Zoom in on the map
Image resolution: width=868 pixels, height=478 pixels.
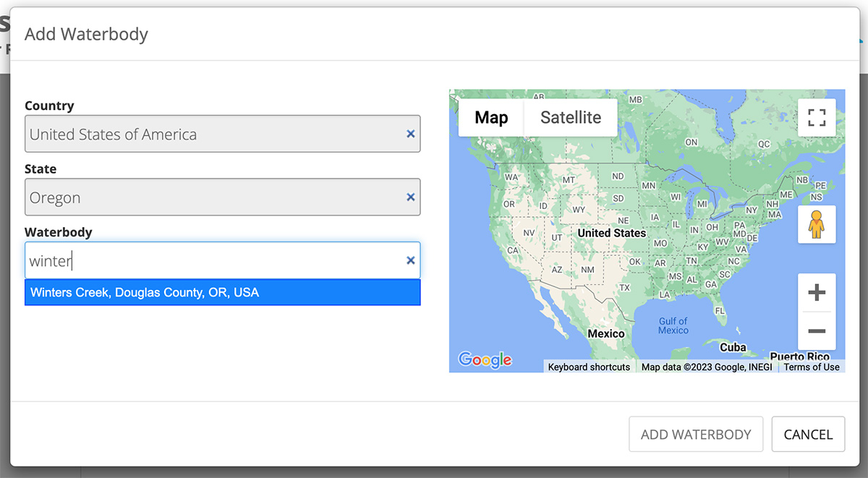(817, 293)
